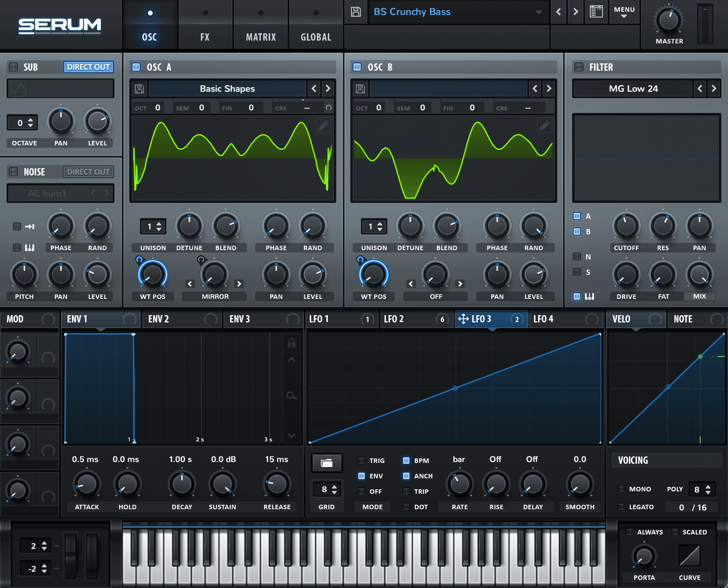Open the preset browser list icon
728x588 pixels.
(596, 11)
